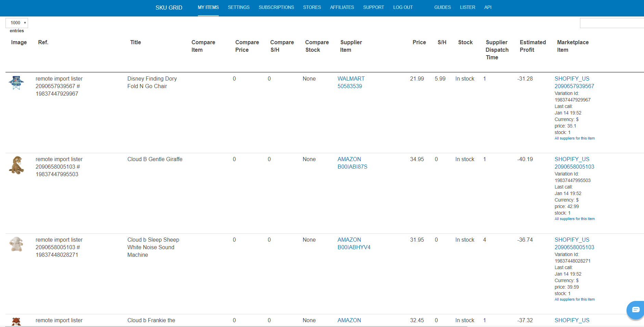Viewport: 644px width, 327px height.
Task: Click the Disney Finding Dory chair thumbnail
Action: [16, 83]
